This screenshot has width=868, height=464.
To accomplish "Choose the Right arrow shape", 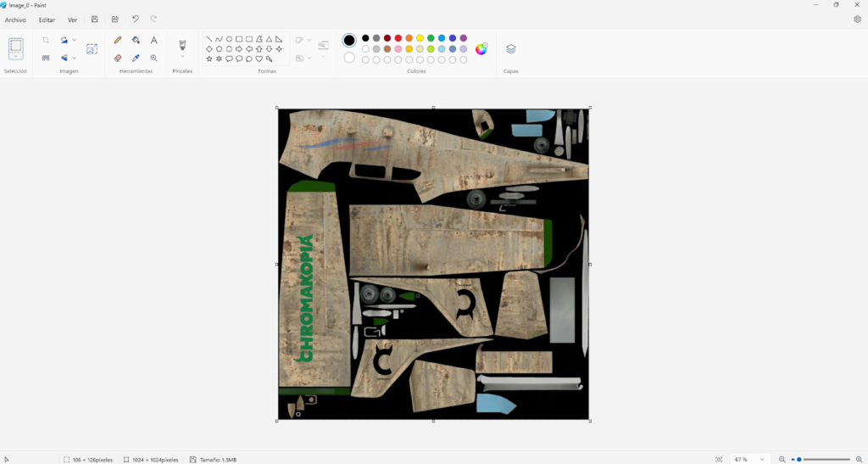I will (238, 48).
